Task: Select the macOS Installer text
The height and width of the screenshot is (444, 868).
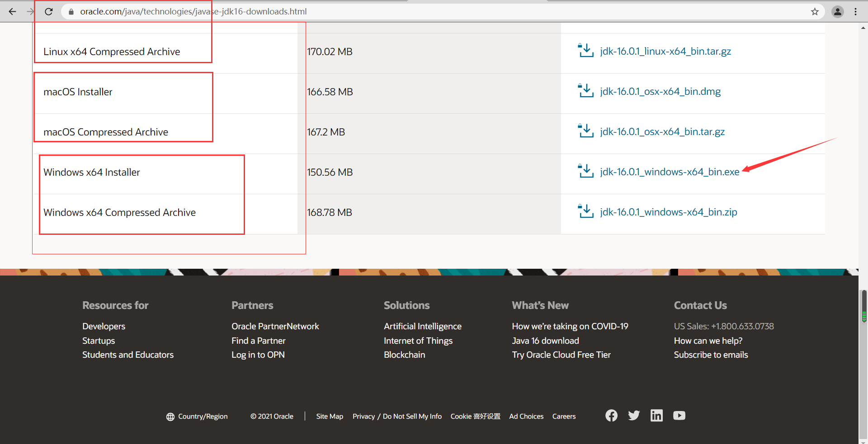Action: click(x=78, y=92)
